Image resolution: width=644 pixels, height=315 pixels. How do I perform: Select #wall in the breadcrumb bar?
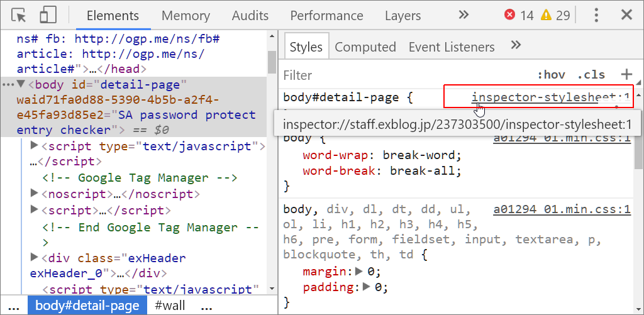pyautogui.click(x=170, y=306)
